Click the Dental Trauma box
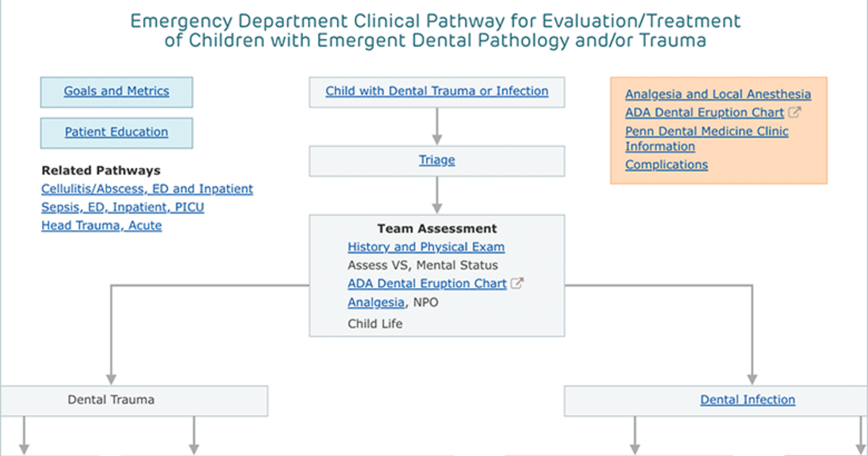Screen dimensions: 868x456 134,400
